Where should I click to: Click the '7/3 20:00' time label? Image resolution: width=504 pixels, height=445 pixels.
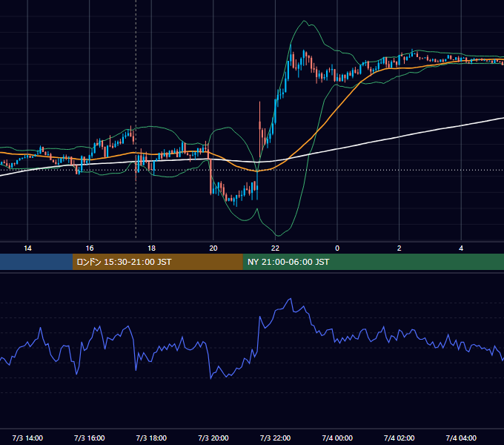coord(213,438)
